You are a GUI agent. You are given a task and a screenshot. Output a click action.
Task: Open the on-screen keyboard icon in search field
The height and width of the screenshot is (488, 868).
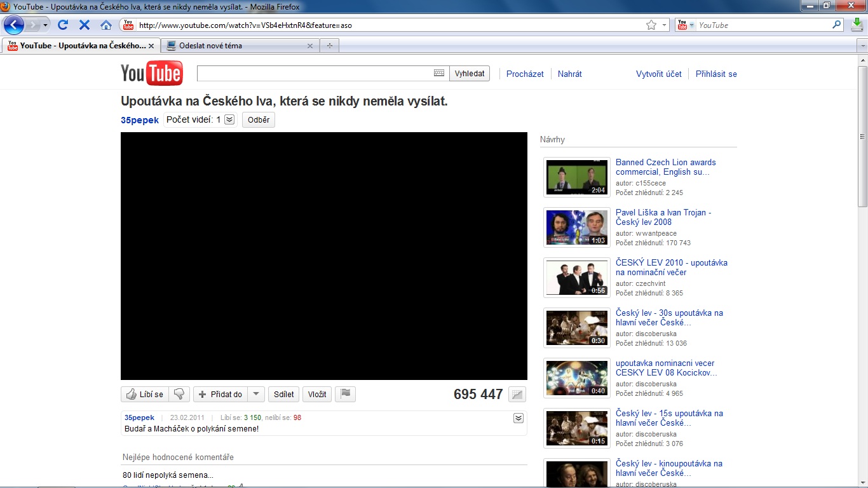pos(439,73)
